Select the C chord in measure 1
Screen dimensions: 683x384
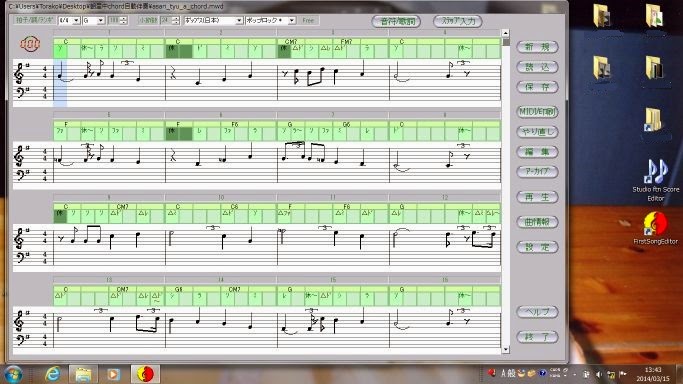tap(66, 42)
